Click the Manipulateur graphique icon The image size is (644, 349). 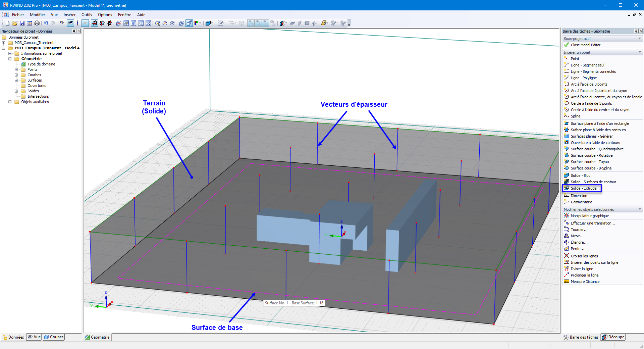coord(567,216)
